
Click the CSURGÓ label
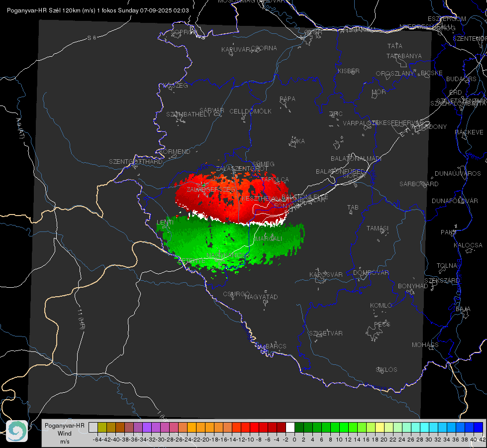tap(236, 294)
